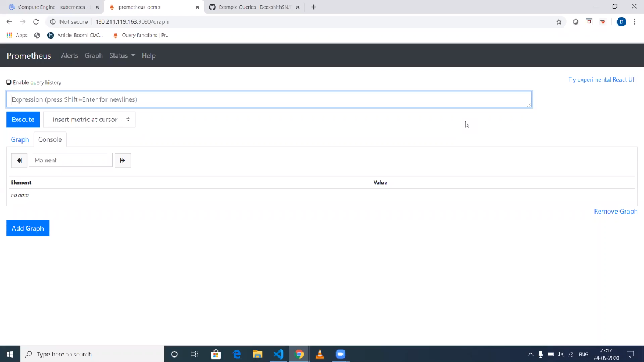Open insert metric at cursor dropdown
The height and width of the screenshot is (362, 644).
(89, 120)
